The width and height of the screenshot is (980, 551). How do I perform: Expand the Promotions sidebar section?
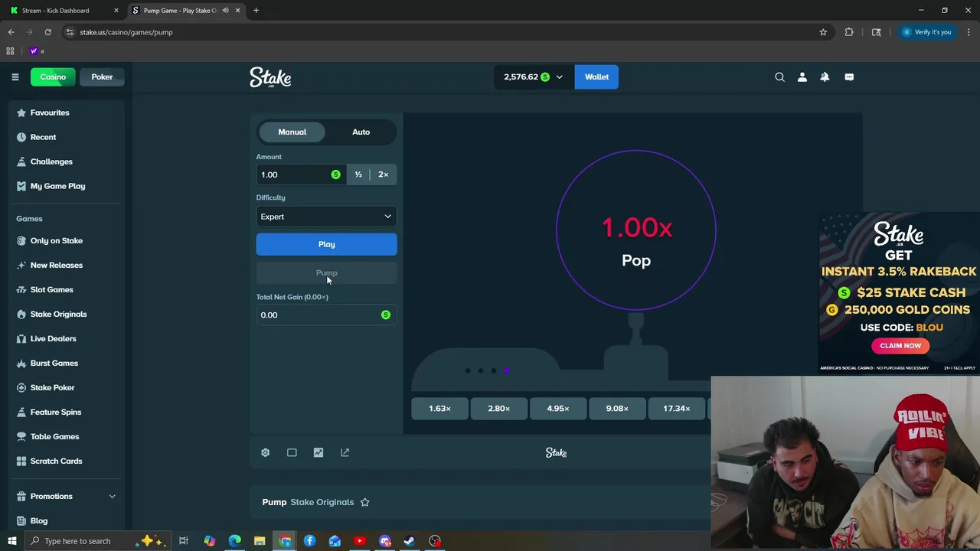(112, 496)
